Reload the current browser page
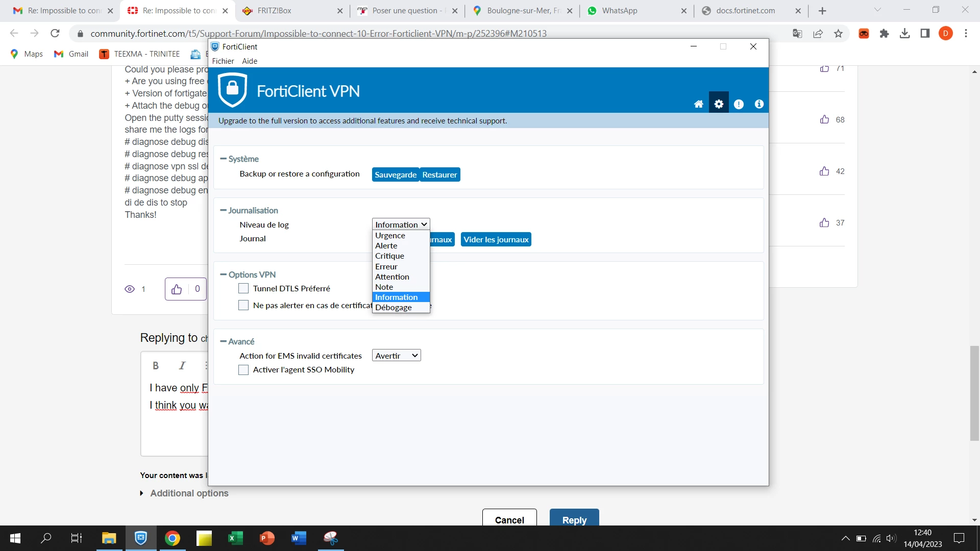The image size is (980, 551). click(55, 34)
